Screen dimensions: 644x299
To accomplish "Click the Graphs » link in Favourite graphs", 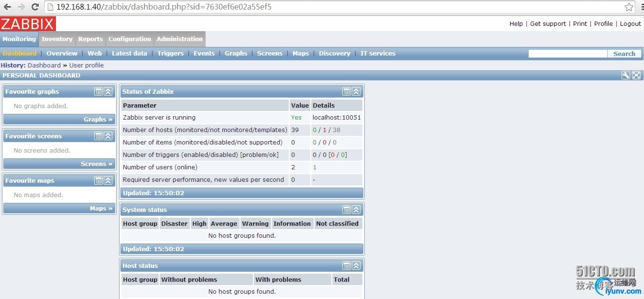I will (x=98, y=119).
